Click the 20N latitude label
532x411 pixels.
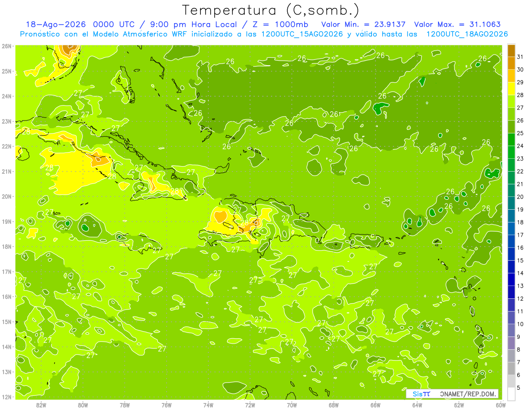pyautogui.click(x=7, y=196)
